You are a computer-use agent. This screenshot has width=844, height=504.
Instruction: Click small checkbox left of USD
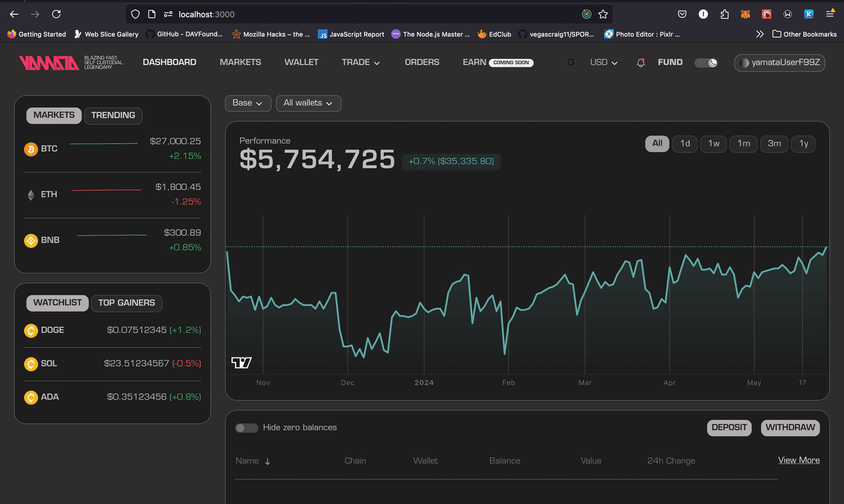click(x=571, y=62)
